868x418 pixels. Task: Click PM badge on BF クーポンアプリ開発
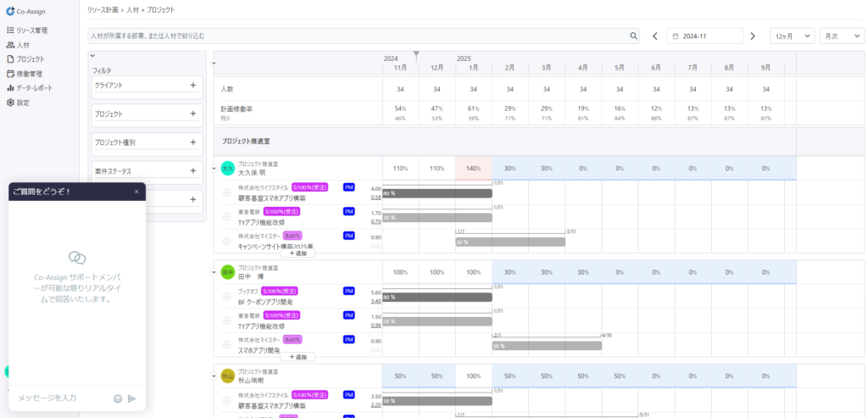[x=348, y=291]
